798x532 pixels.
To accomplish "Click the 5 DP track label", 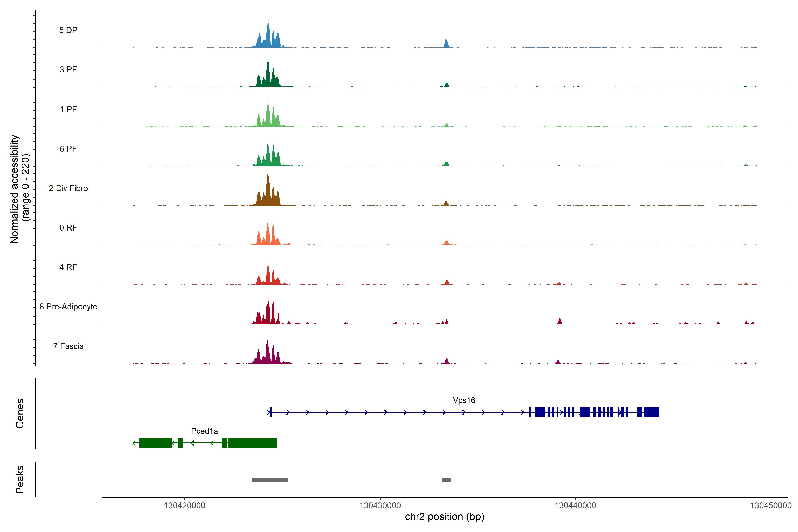I will click(x=68, y=30).
